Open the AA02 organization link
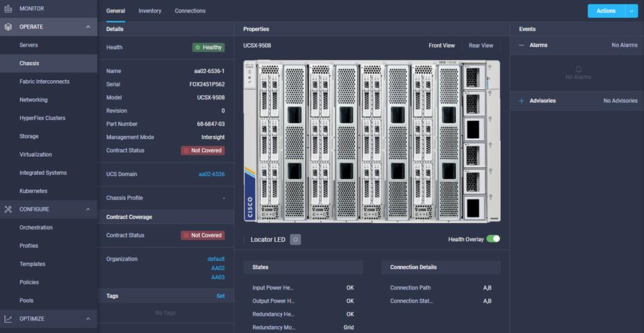This screenshot has height=333, width=644. pos(218,268)
